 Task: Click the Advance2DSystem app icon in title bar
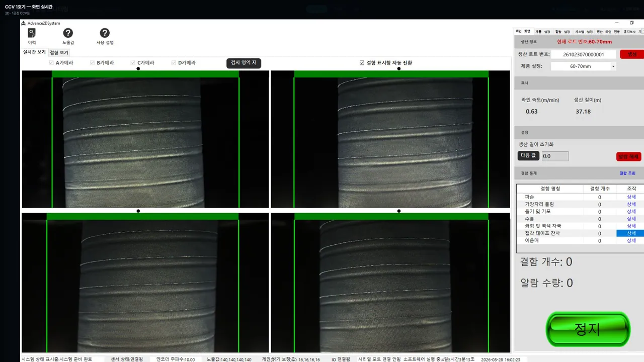23,23
